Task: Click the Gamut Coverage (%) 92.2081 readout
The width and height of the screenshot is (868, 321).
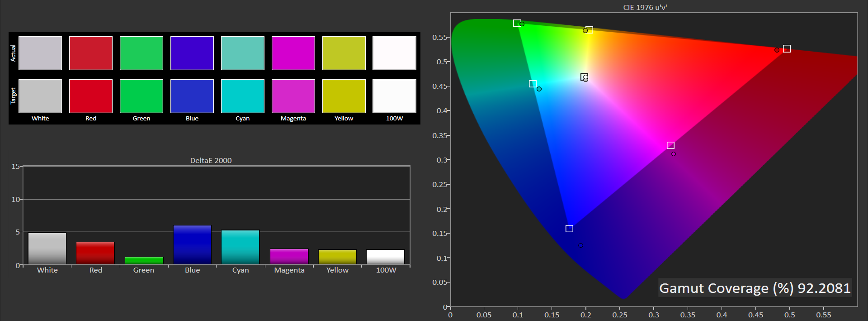Action: (x=755, y=288)
